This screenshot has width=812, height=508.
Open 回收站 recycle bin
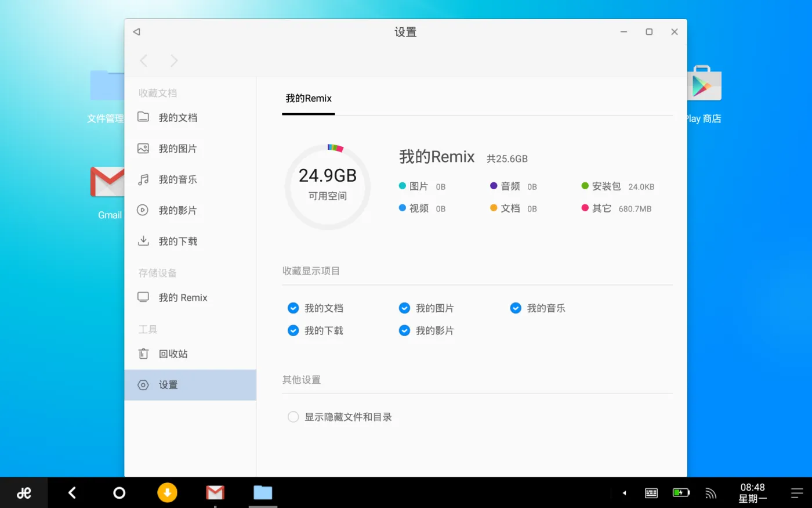pyautogui.click(x=190, y=354)
